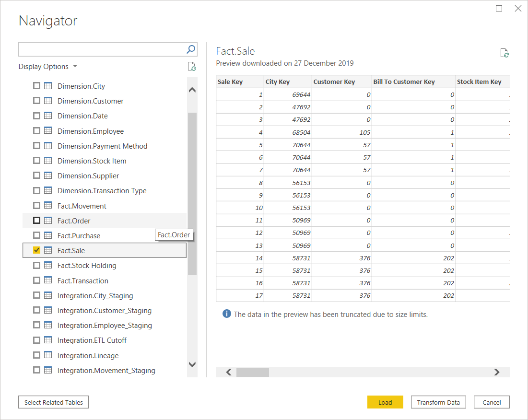Select the Fact.Purchase table
The width and height of the screenshot is (528, 420).
pyautogui.click(x=79, y=235)
